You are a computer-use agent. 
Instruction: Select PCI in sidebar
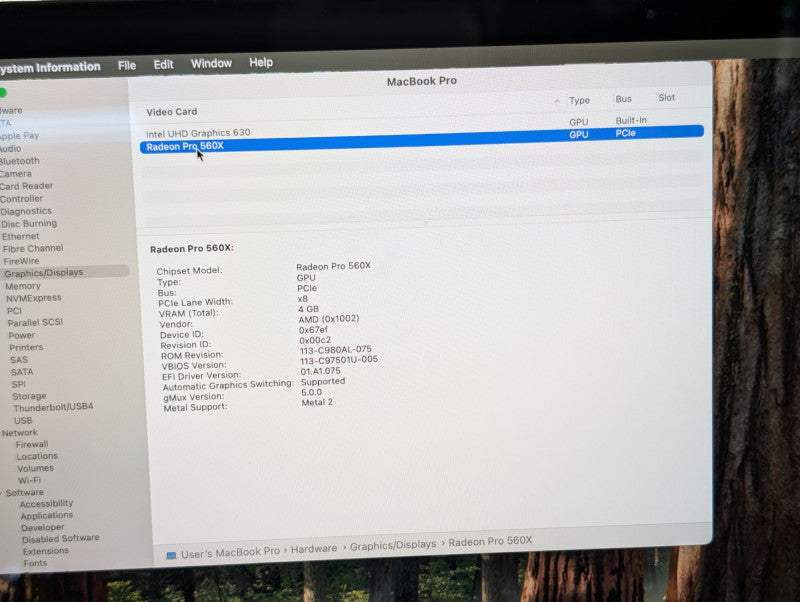click(14, 311)
